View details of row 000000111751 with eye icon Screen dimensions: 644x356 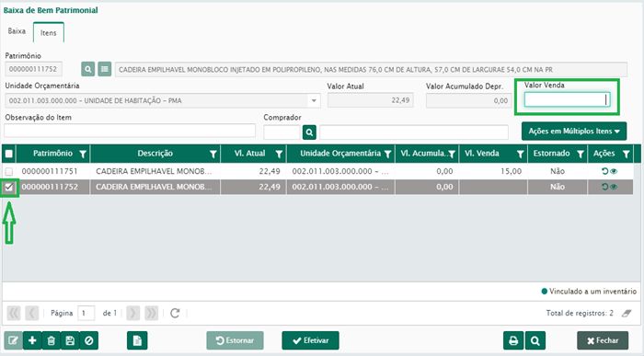tap(614, 171)
